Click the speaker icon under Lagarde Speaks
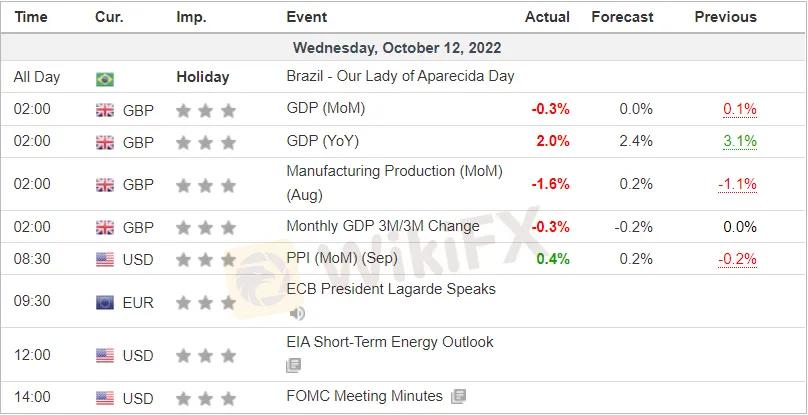 coord(296,313)
